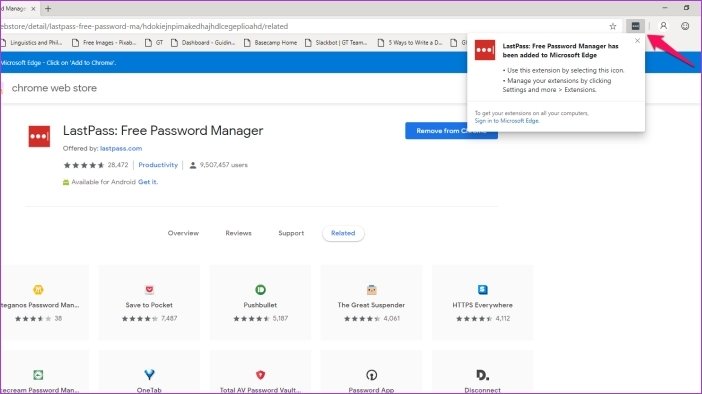Switch to the Overview tab

[x=183, y=233]
